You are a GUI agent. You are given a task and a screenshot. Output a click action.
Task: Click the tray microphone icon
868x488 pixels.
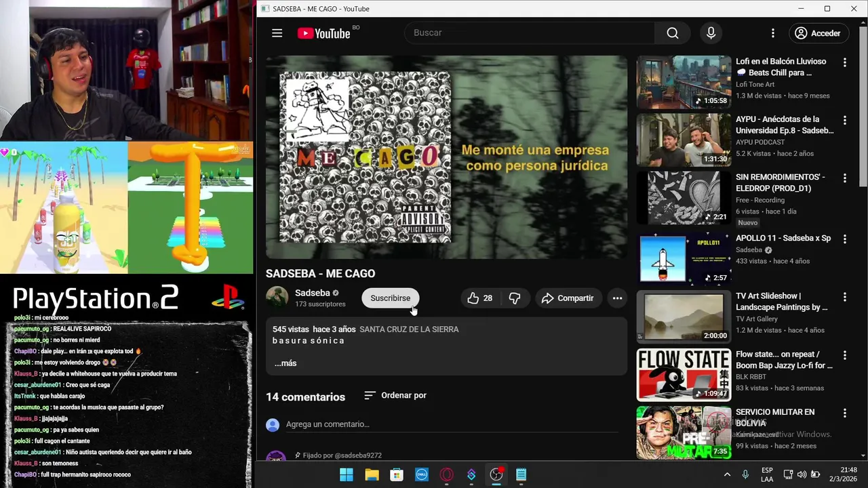click(745, 474)
